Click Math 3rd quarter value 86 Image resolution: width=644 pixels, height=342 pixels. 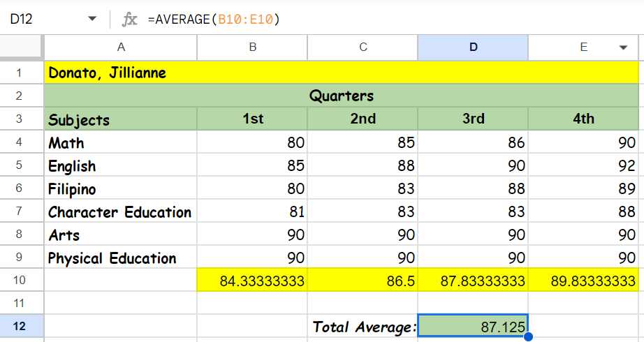[x=473, y=142]
